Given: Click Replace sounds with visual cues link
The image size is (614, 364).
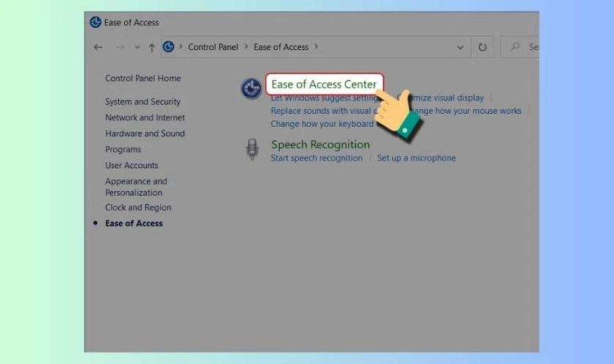Looking at the screenshot, I should click(323, 111).
